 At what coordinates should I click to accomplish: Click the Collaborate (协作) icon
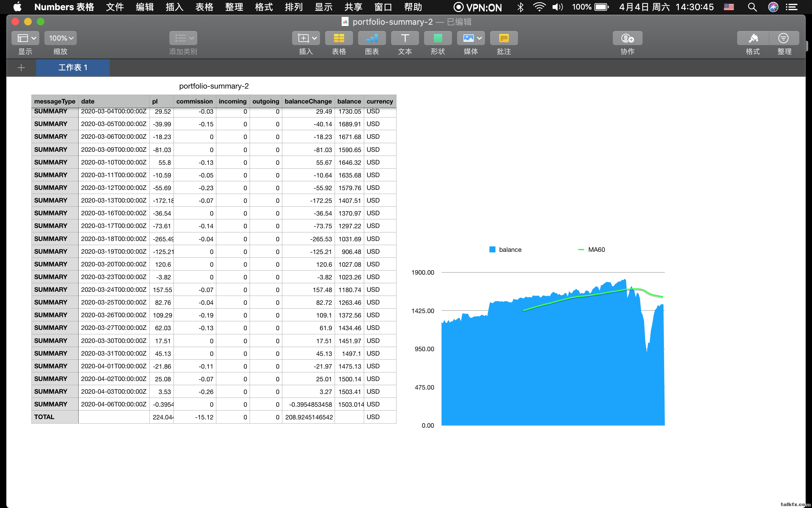627,38
